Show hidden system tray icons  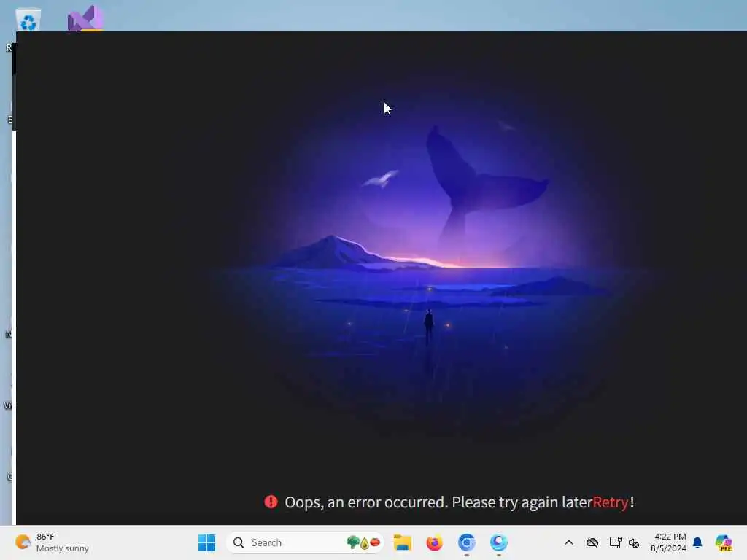pos(569,542)
